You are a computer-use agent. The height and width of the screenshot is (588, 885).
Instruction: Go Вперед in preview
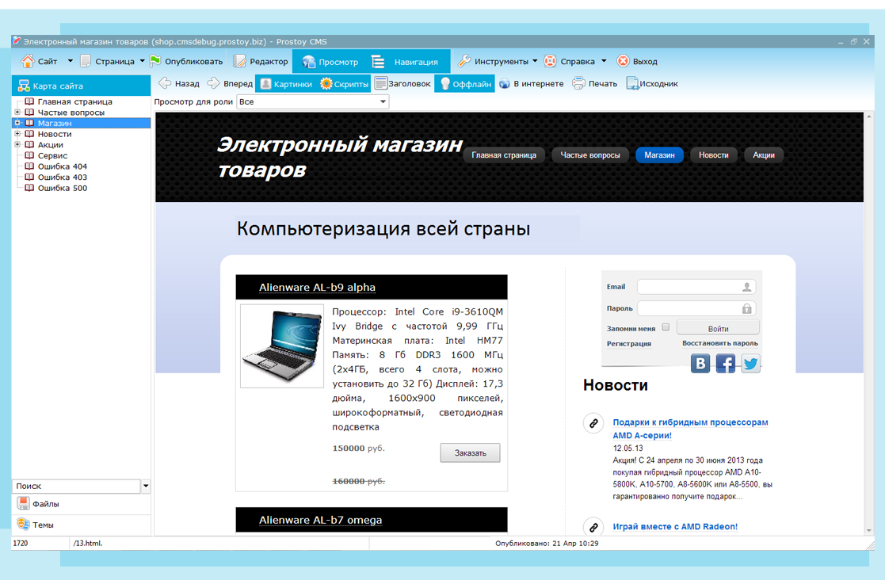pyautogui.click(x=230, y=83)
